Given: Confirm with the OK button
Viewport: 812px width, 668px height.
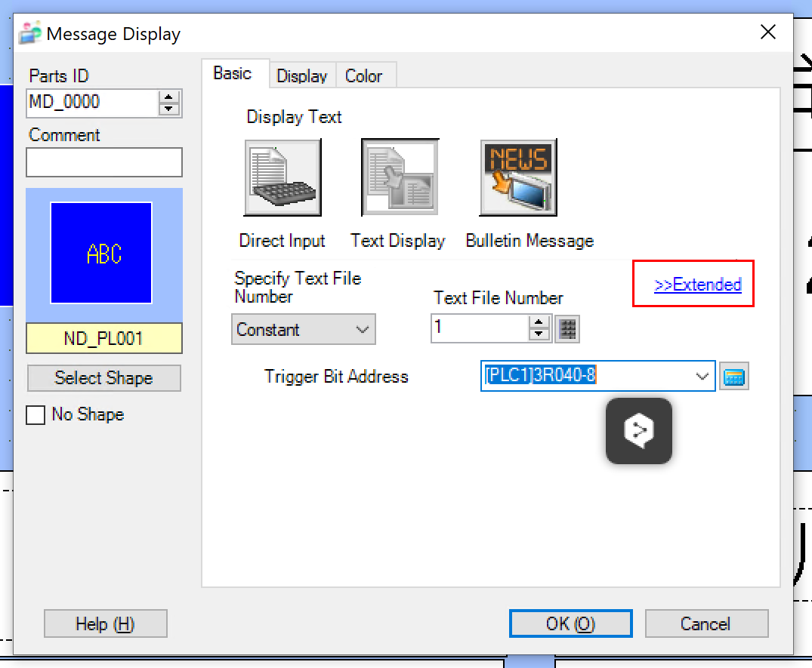Looking at the screenshot, I should [570, 624].
